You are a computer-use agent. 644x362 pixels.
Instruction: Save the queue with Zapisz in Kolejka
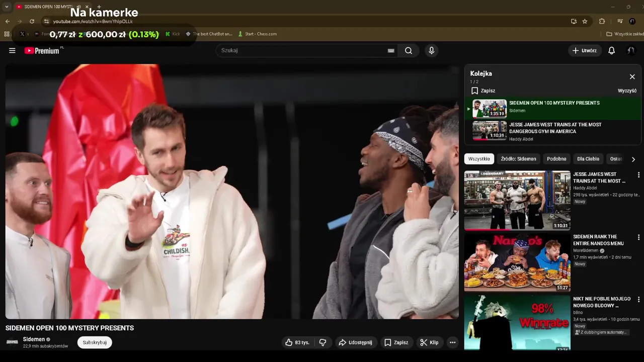[483, 90]
